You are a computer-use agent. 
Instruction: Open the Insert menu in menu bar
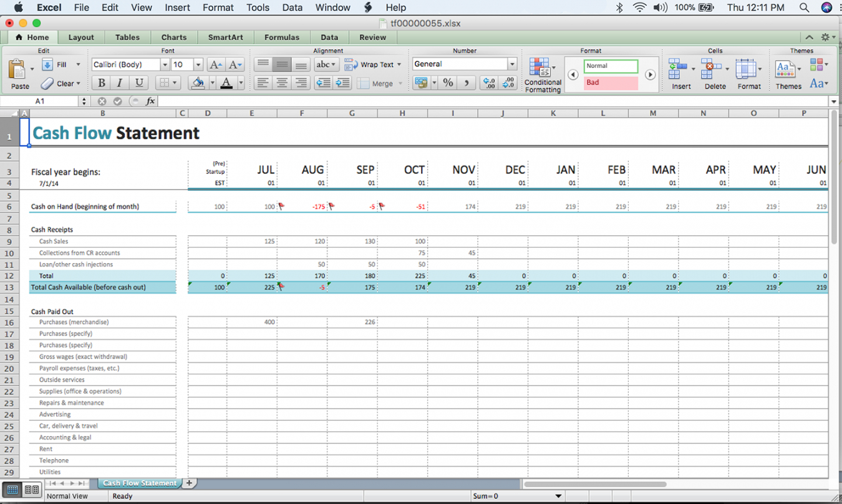click(177, 7)
